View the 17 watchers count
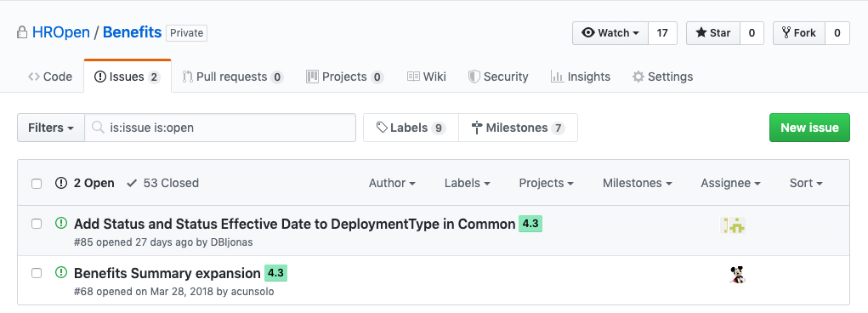This screenshot has height=313, width=868. 662,33
